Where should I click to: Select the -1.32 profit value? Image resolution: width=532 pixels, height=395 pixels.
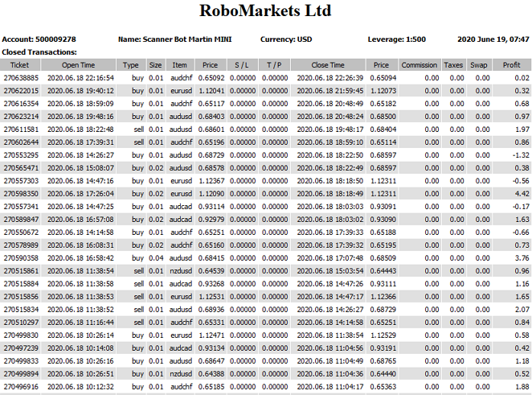(x=520, y=155)
